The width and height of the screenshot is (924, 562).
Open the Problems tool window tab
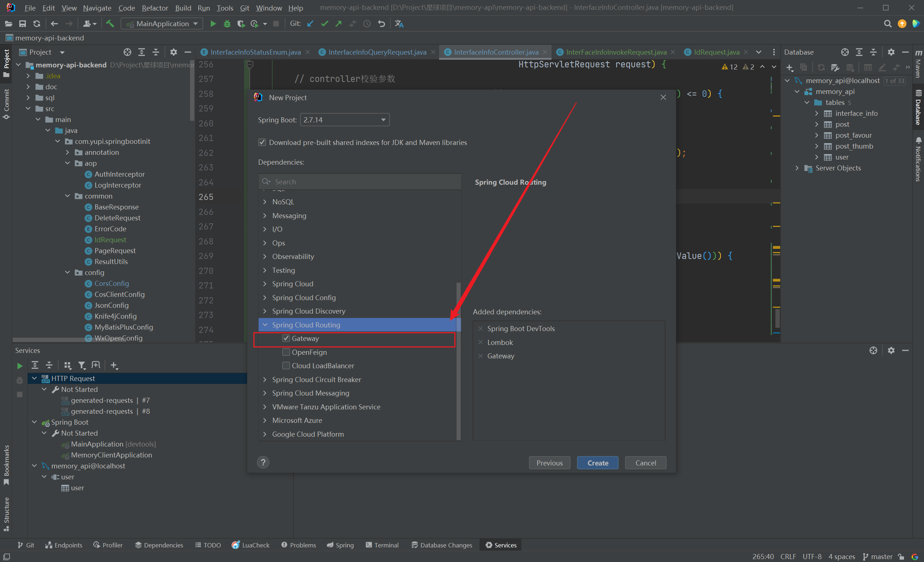[x=299, y=545]
